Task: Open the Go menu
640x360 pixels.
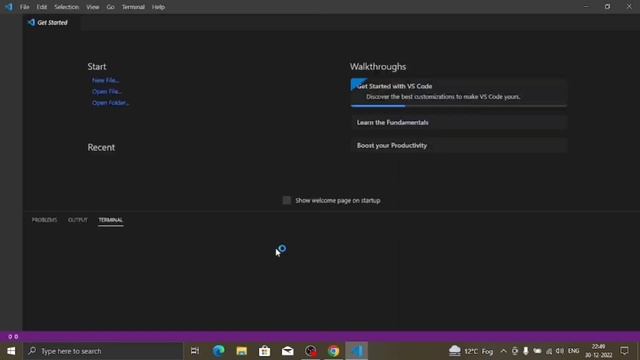Action: tap(110, 7)
